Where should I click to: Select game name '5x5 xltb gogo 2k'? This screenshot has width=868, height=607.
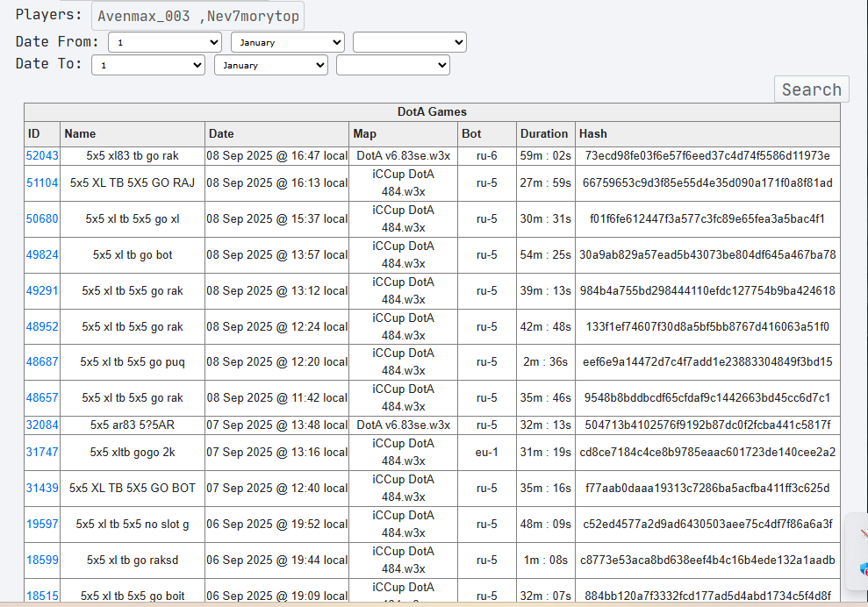coord(133,452)
